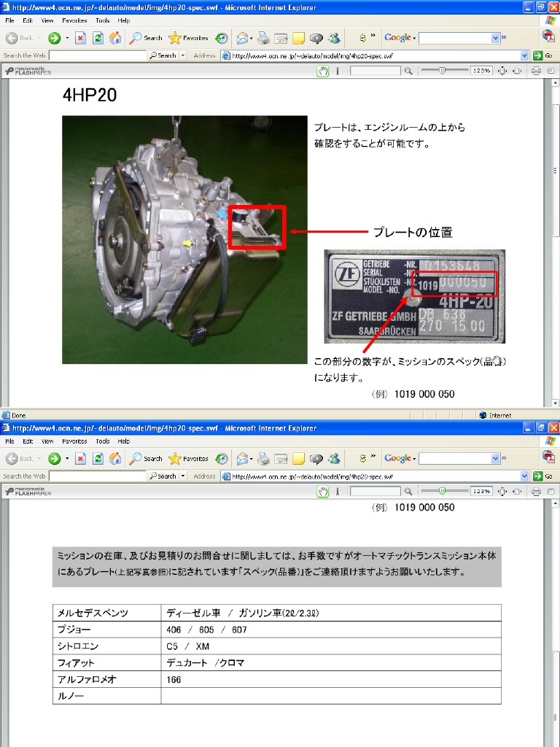Click Adobe PDF toolbar icon in lower IE window
The image size is (560, 747).
pyautogui.click(x=548, y=457)
